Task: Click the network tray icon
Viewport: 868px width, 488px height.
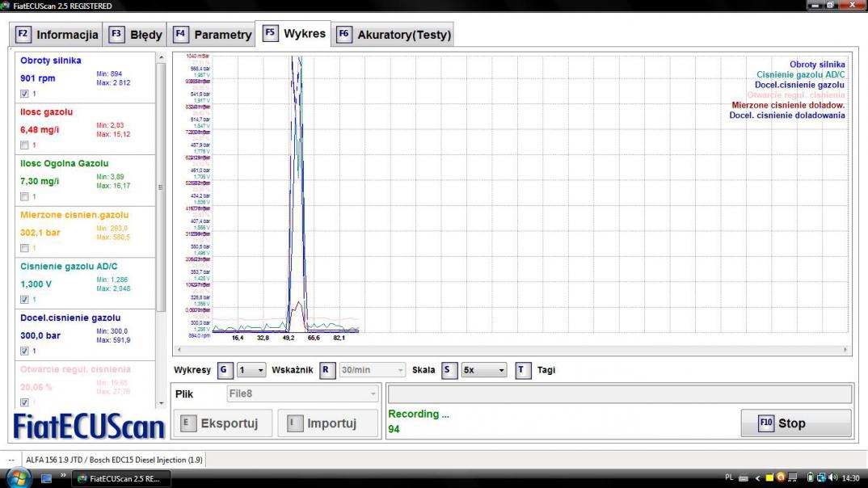Action: click(821, 477)
